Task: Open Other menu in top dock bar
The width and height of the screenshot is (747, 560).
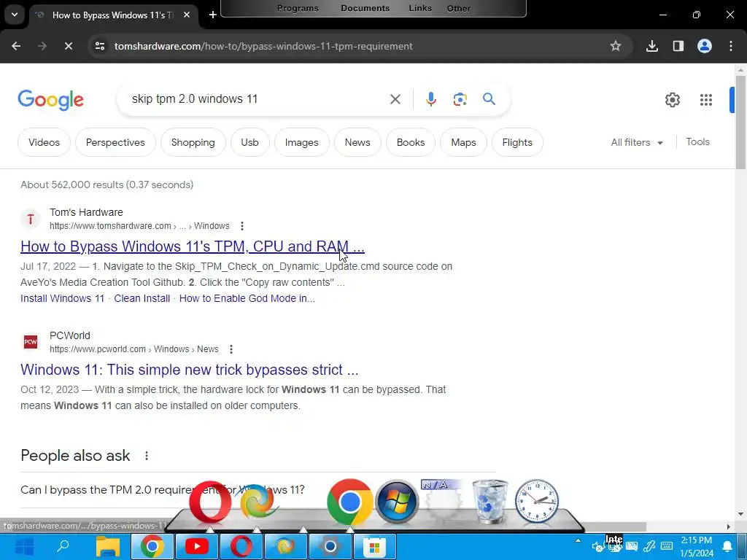Action: click(459, 8)
